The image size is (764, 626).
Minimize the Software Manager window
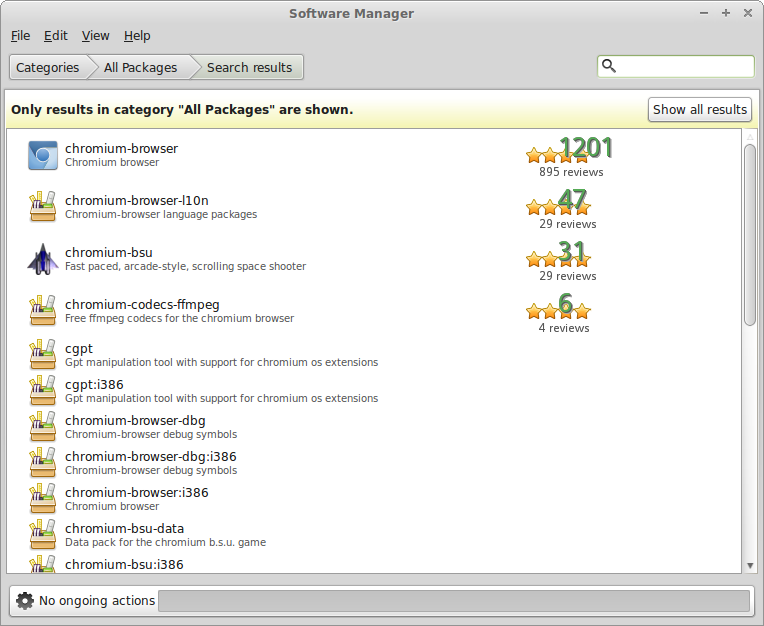tap(704, 13)
